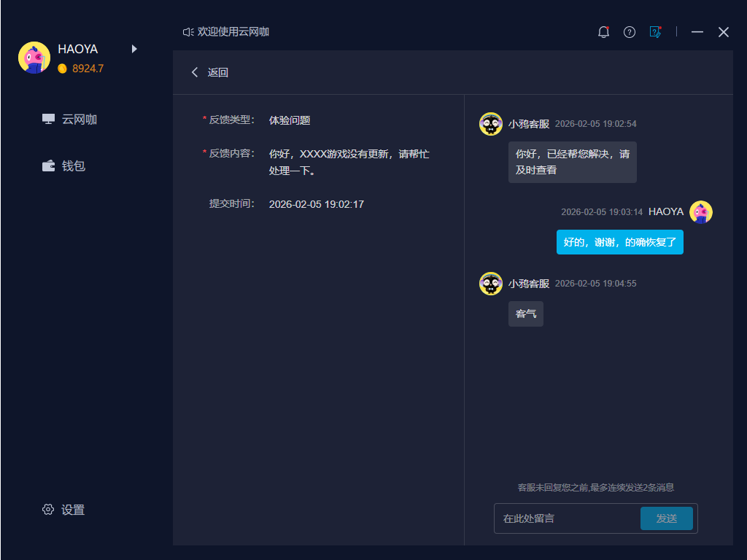Screen dimensions: 747x560
Task: Click the 返回 back link
Action: coord(217,72)
